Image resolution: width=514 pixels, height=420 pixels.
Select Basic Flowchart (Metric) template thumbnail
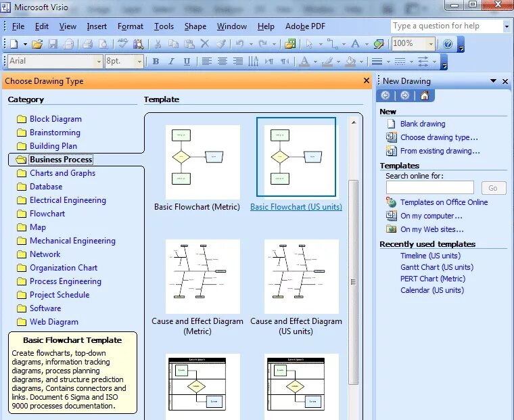pyautogui.click(x=203, y=162)
